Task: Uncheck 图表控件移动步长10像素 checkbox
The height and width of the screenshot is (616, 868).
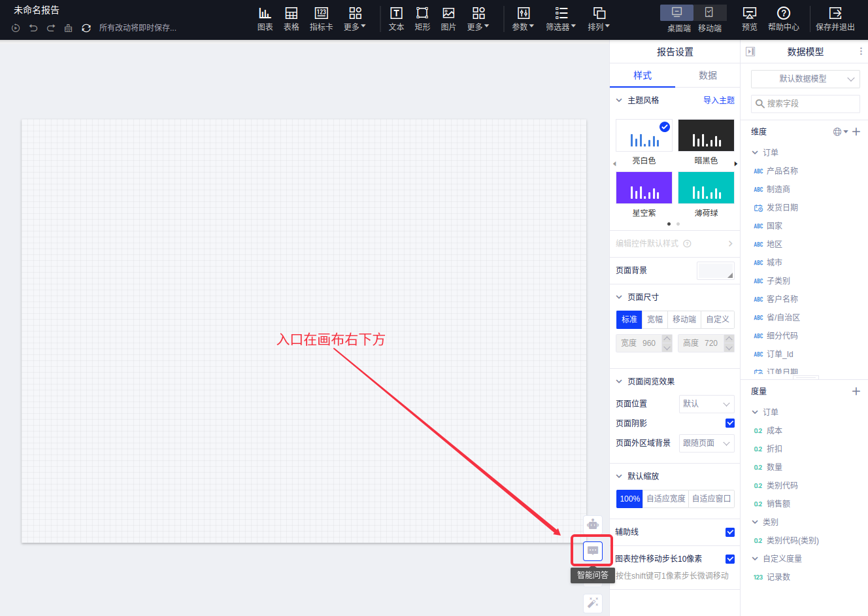Action: coord(730,559)
